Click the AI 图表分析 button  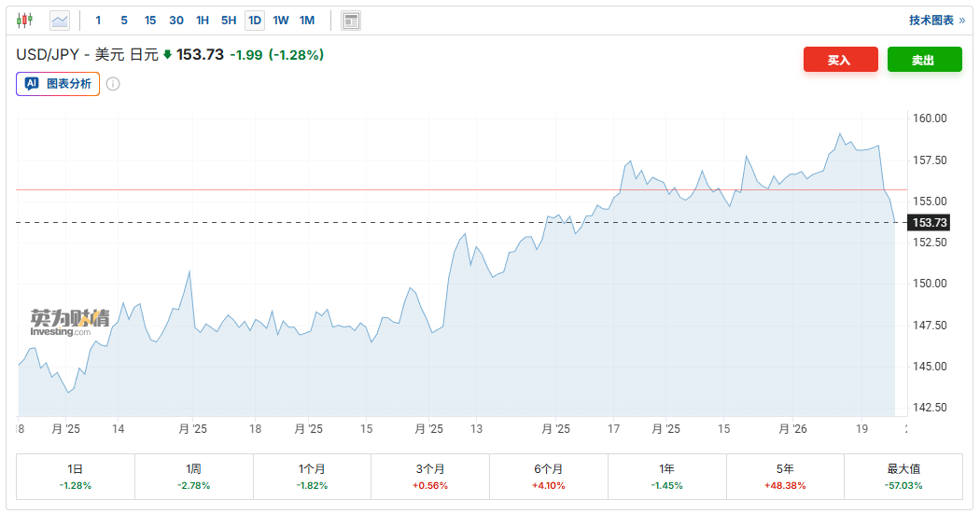58,83
